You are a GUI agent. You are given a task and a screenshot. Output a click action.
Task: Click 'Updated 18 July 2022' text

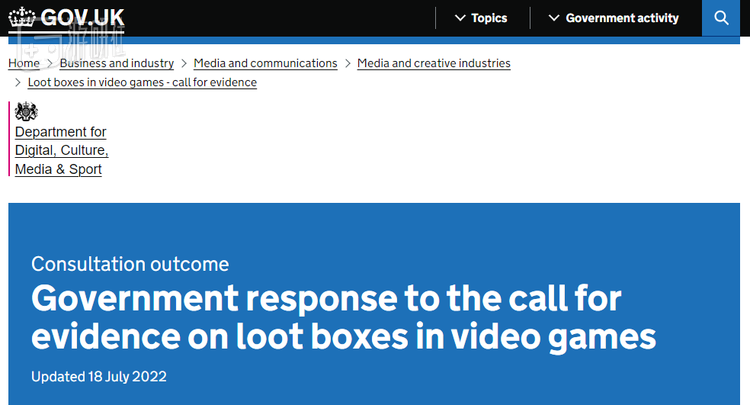tap(99, 377)
